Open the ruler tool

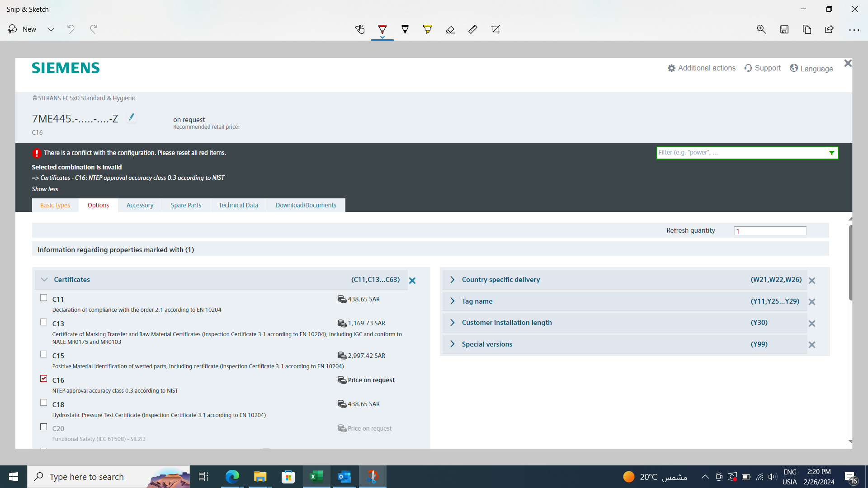coord(472,29)
